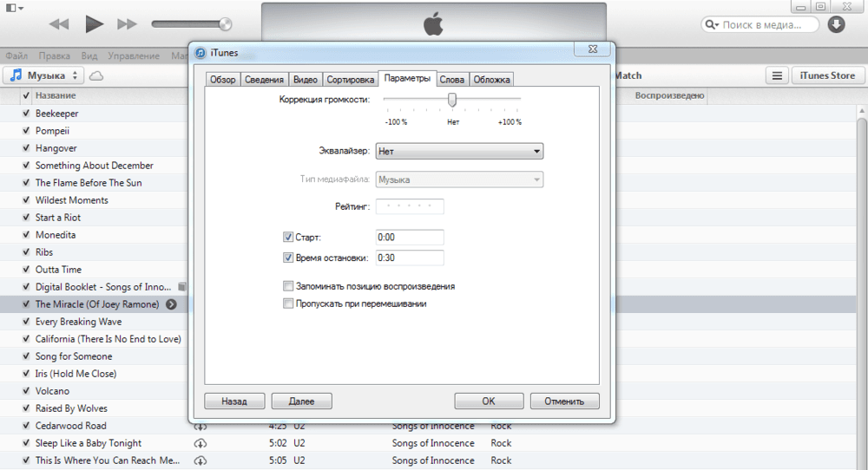868x470 pixels.
Task: Download Sleep Like a Baby Tonight from iCloud
Action: pos(201,443)
